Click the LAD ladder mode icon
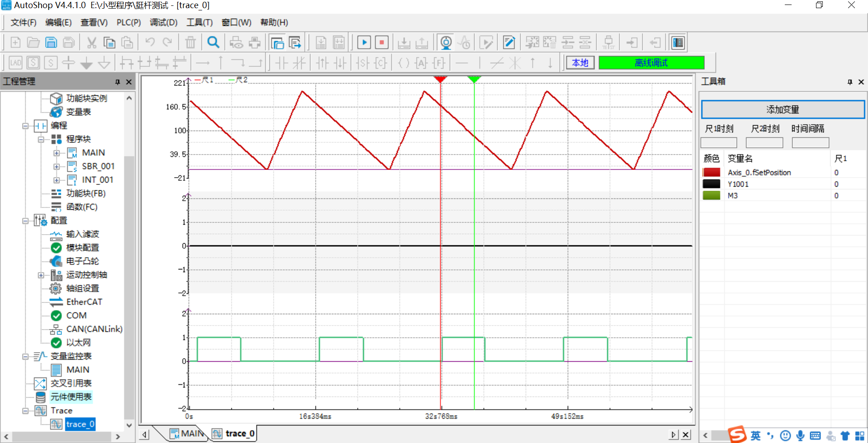Screen dimensions: 868x443 click(15, 62)
